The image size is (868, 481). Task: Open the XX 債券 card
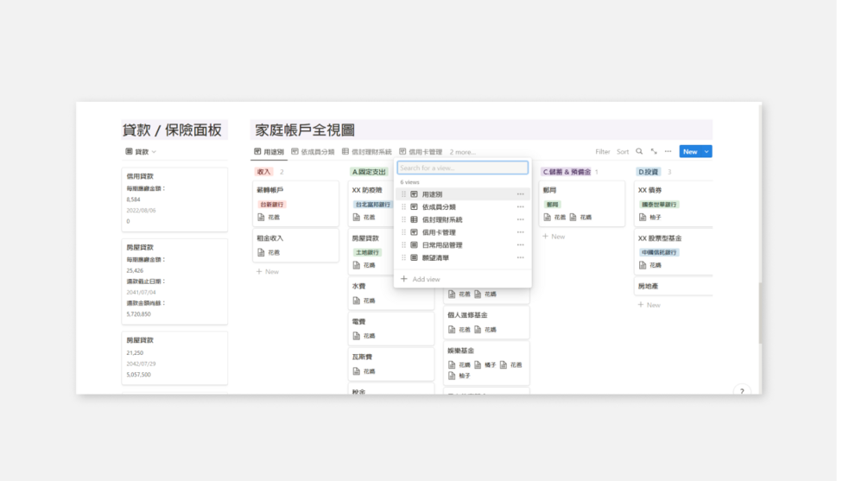[673, 203]
